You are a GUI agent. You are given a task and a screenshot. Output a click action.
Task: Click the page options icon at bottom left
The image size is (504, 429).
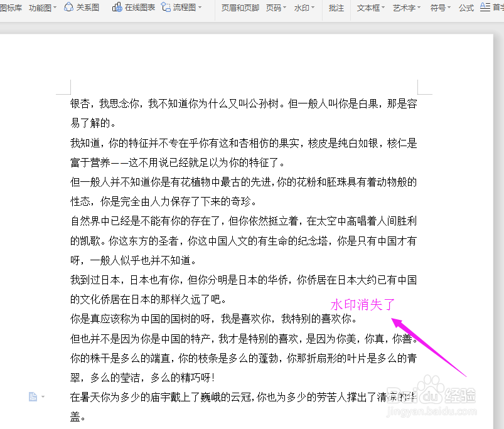[33, 396]
